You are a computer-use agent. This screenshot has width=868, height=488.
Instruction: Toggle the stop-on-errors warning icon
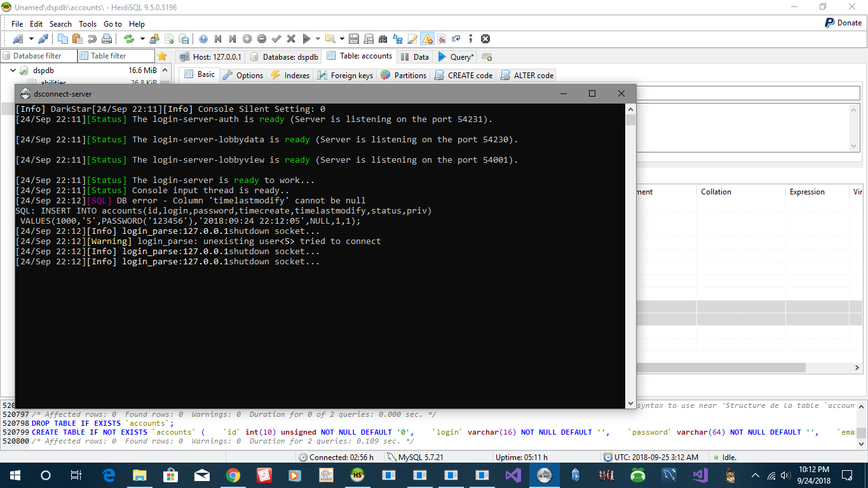click(x=428, y=39)
